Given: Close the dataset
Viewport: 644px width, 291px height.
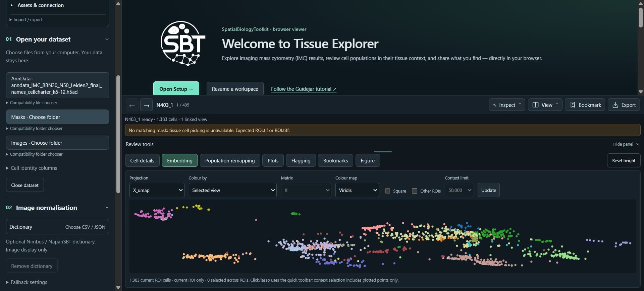Looking at the screenshot, I should click(x=25, y=185).
